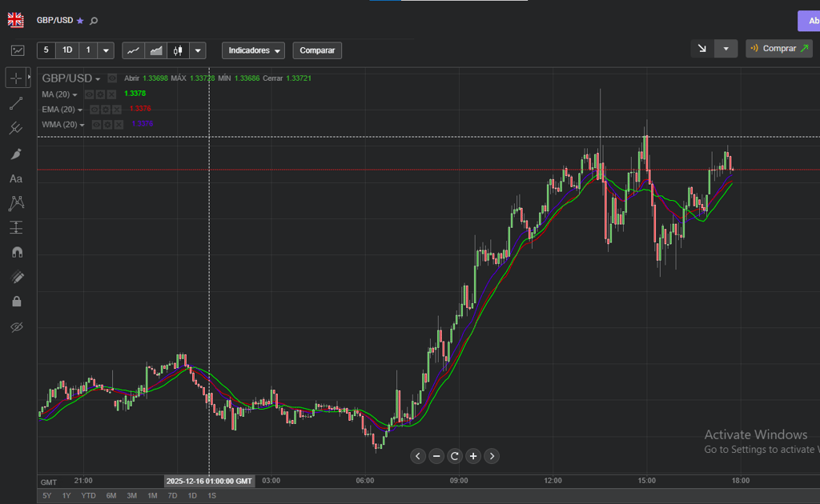Open WMA (20) settings gear
The image size is (820, 504).
tap(108, 125)
